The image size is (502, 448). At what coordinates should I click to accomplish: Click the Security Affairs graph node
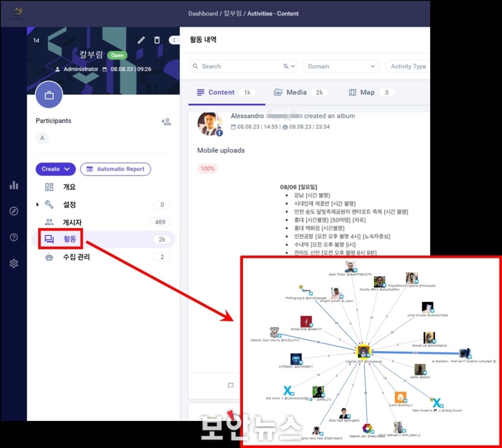click(x=380, y=281)
